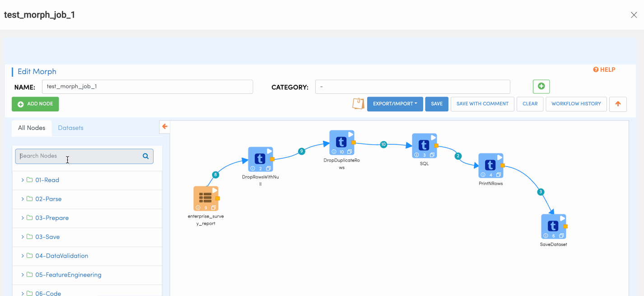Open the Help link

[x=604, y=69]
